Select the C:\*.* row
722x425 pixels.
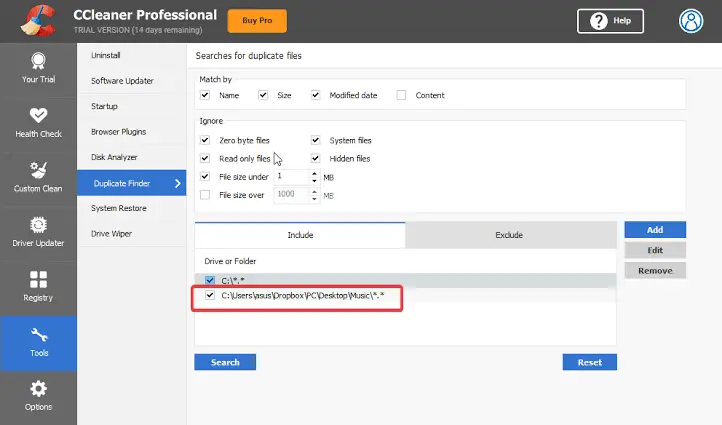(x=405, y=280)
